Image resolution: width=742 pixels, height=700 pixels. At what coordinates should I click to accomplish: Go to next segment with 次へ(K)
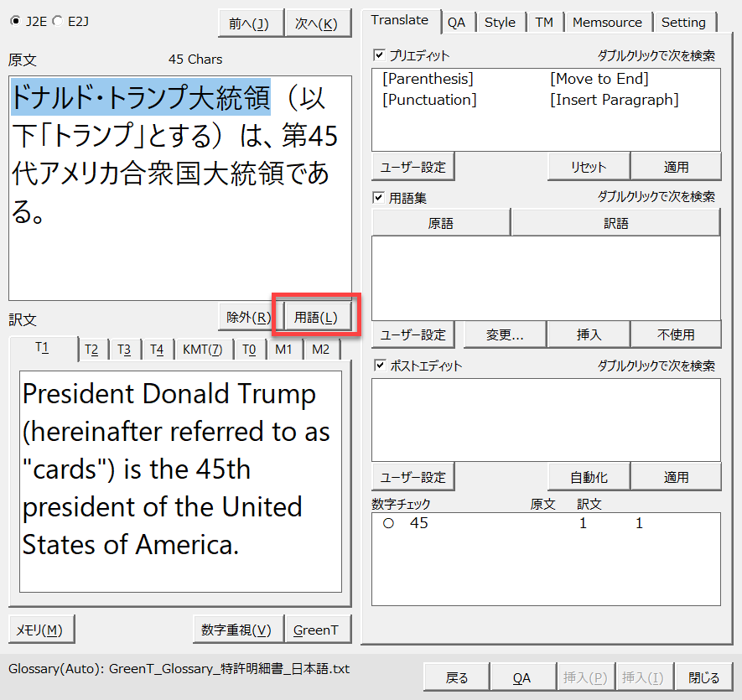(317, 24)
